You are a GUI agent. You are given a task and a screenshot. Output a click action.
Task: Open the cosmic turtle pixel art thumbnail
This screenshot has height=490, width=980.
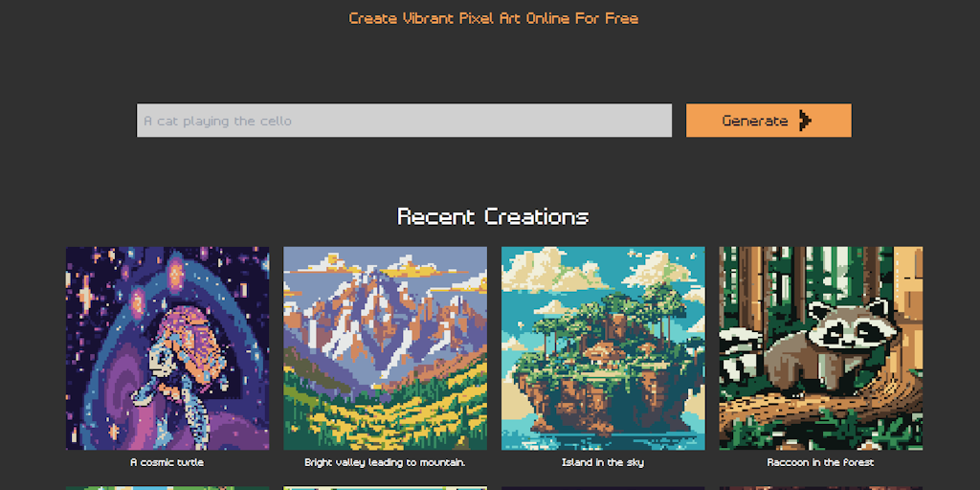[167, 348]
